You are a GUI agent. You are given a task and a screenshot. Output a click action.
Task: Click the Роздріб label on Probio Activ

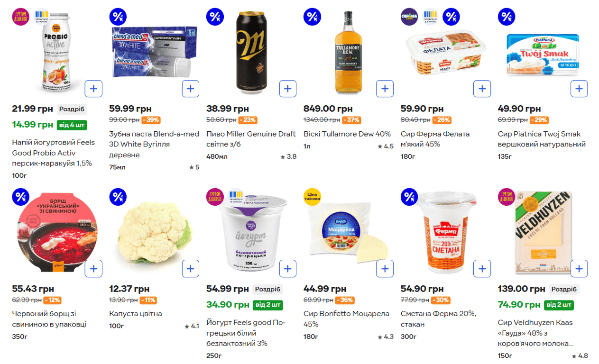click(72, 109)
